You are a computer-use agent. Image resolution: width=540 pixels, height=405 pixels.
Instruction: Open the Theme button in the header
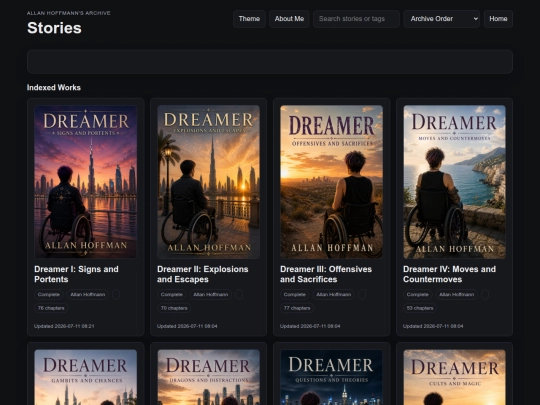pyautogui.click(x=249, y=19)
